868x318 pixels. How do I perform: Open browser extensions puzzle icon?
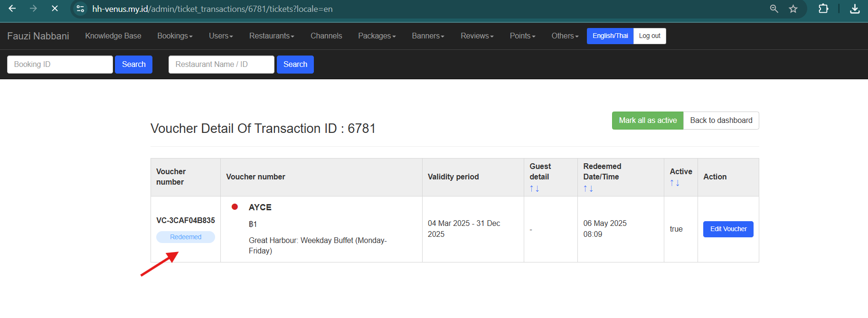pos(823,9)
